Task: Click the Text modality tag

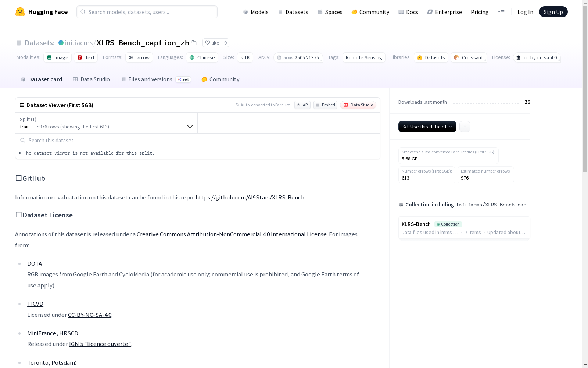Action: click(86, 57)
